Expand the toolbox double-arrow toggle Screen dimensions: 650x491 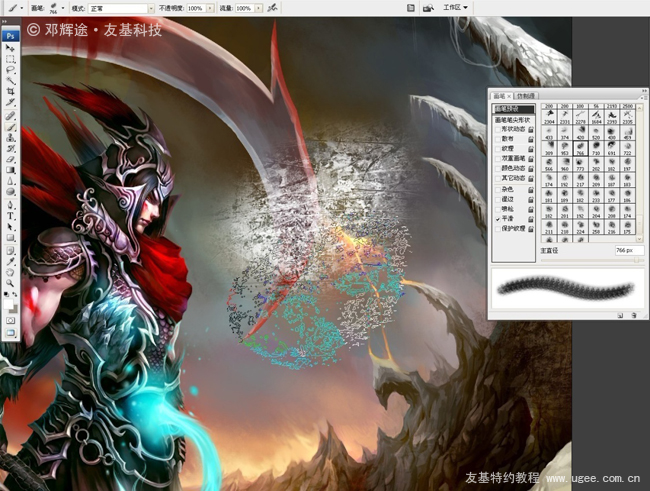4,22
